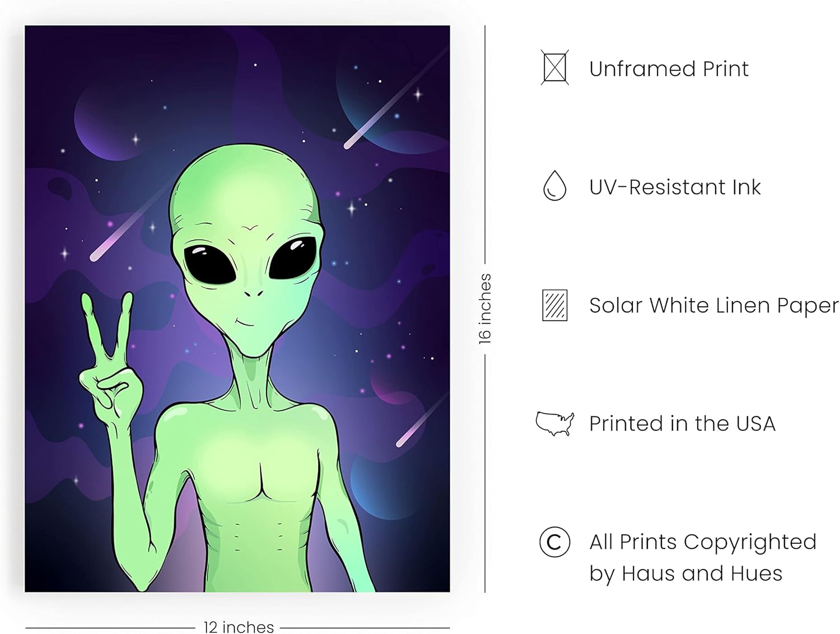Click the "Solar White Linen Paper" label

tap(714, 306)
